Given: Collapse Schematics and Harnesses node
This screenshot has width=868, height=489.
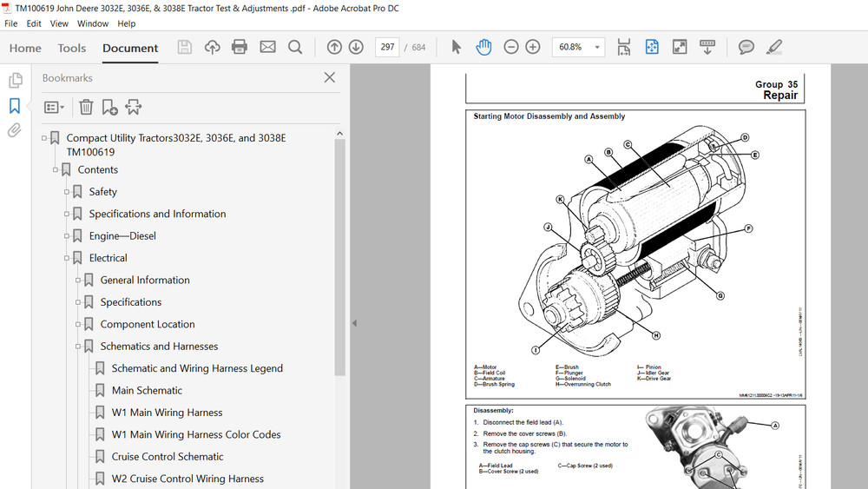Looking at the screenshot, I should coord(78,347).
